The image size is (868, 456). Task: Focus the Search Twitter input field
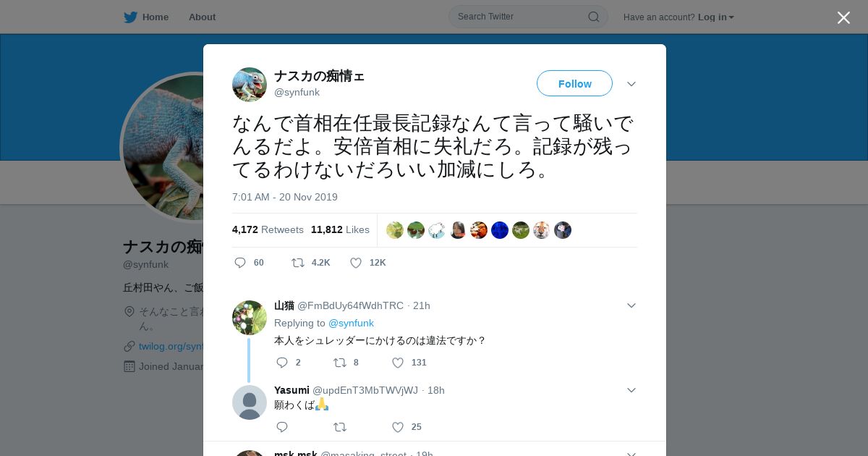click(x=521, y=17)
